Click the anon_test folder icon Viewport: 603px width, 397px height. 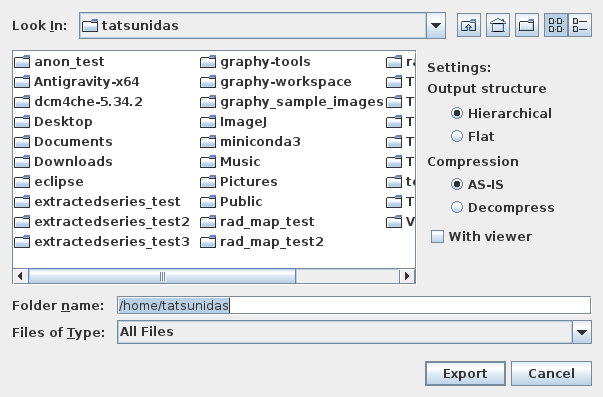point(22,62)
